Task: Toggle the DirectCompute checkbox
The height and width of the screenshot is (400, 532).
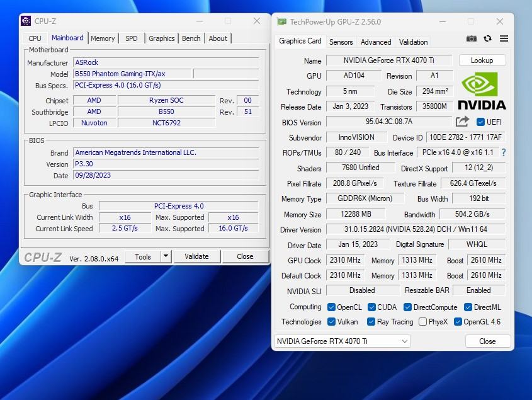Action: pos(407,307)
